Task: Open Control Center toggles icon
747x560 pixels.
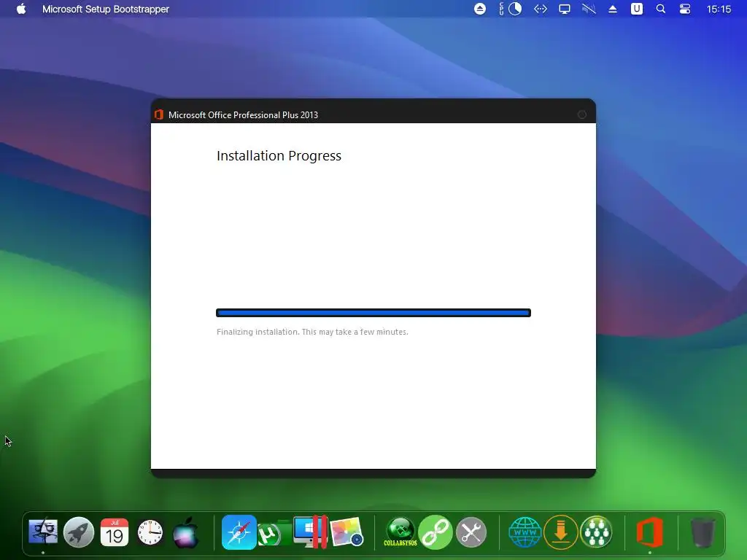Action: [684, 9]
